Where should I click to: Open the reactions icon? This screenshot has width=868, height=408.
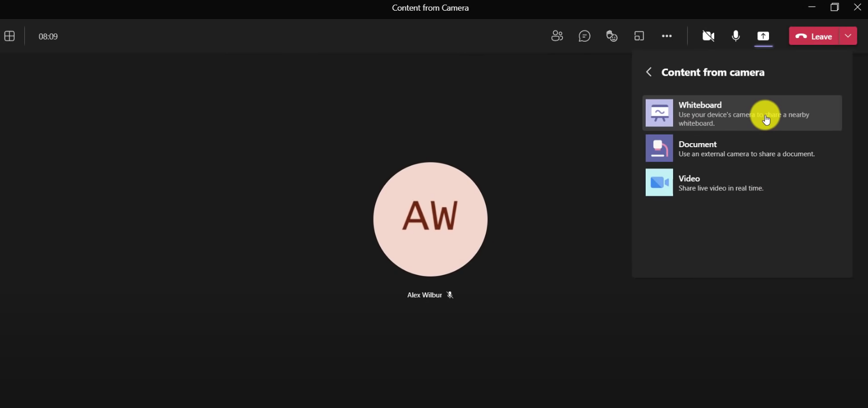[612, 36]
